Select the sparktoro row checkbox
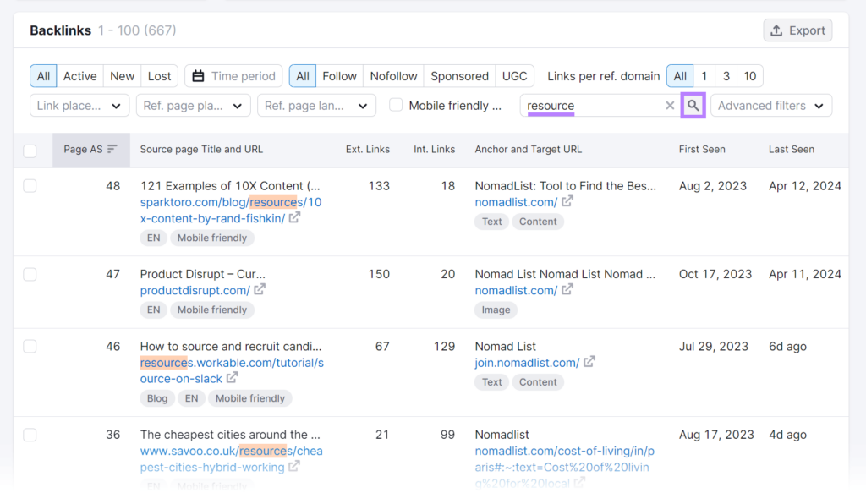866x504 pixels. [x=30, y=186]
